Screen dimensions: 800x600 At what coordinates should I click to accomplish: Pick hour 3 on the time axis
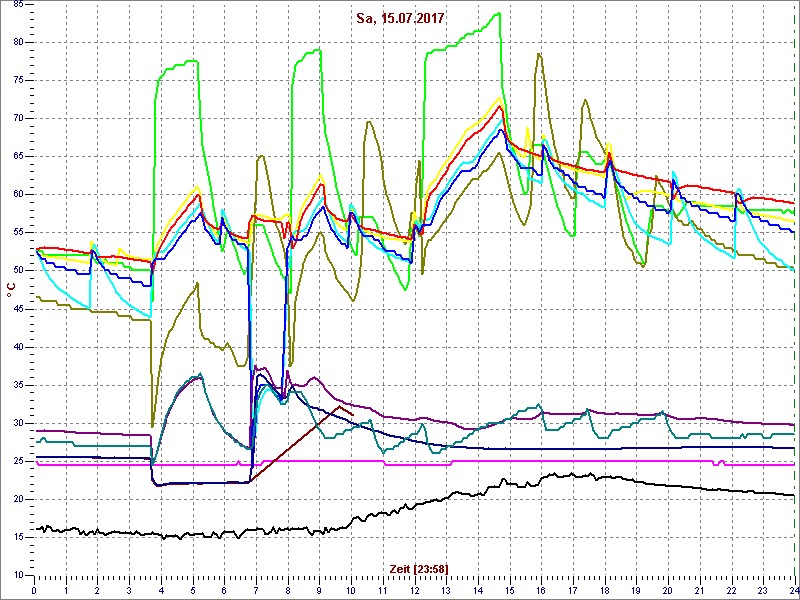[x=129, y=589]
